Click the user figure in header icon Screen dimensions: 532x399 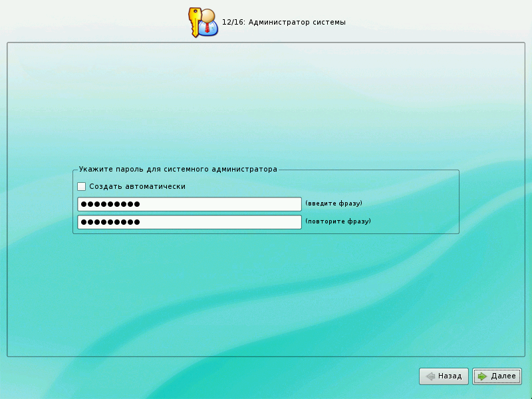[209, 23]
